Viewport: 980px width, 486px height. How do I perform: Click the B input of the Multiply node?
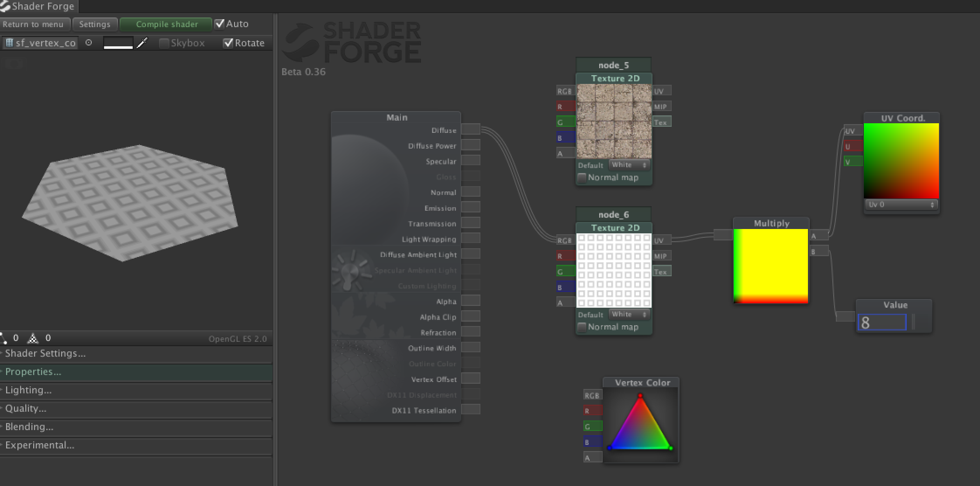[819, 251]
